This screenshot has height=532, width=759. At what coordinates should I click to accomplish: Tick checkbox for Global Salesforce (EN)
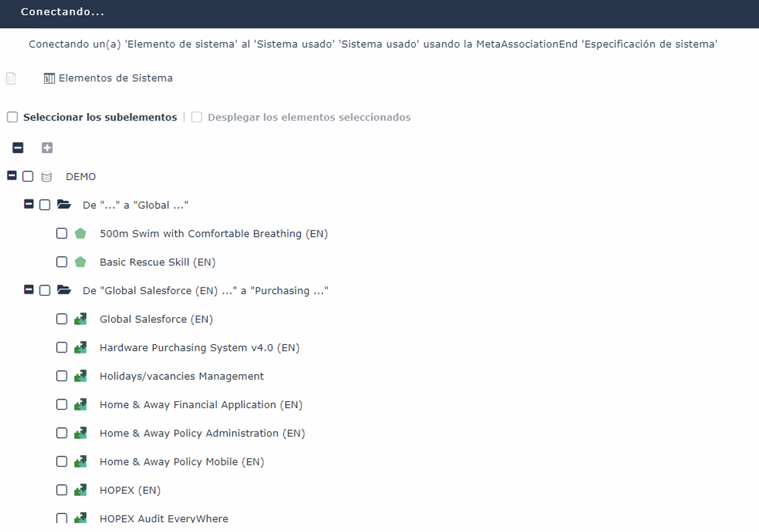pyautogui.click(x=62, y=319)
